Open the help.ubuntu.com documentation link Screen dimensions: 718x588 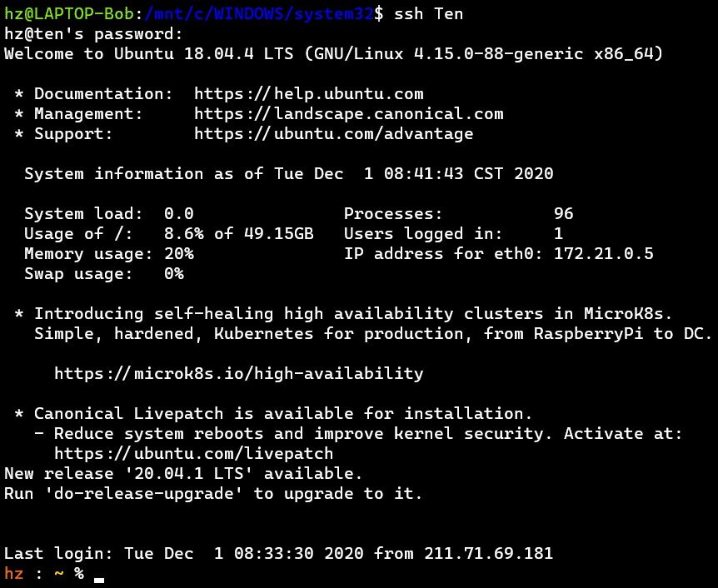[x=309, y=94]
